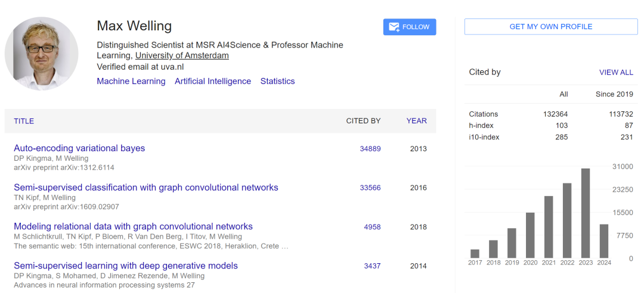
Task: Open Modeling relational data paper
Action: tap(133, 226)
